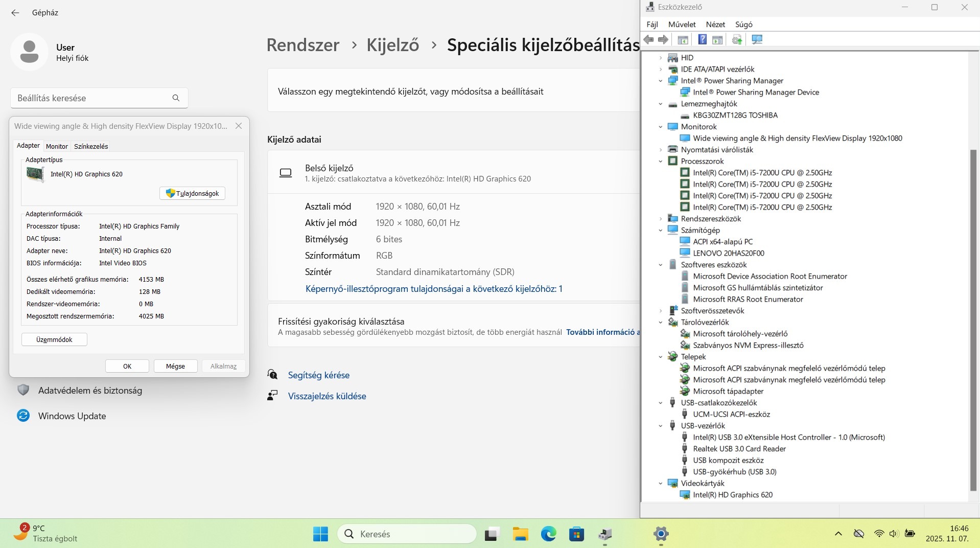
Task: Select the Adapter tab
Action: click(28, 146)
